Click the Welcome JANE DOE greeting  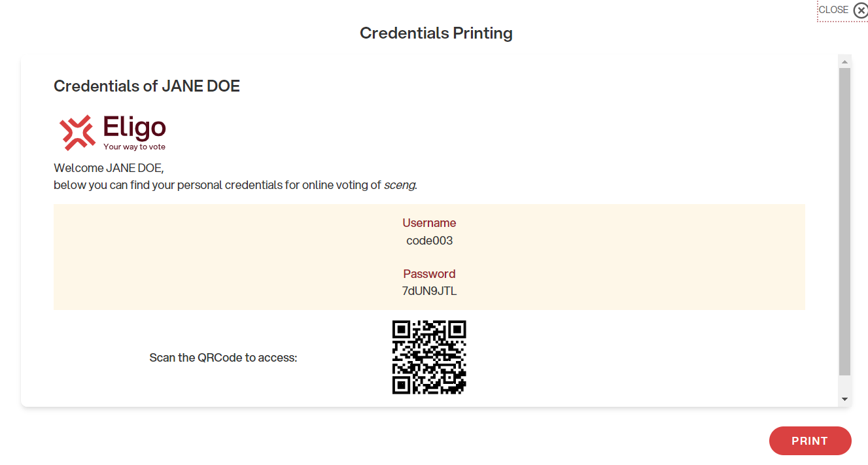[109, 168]
